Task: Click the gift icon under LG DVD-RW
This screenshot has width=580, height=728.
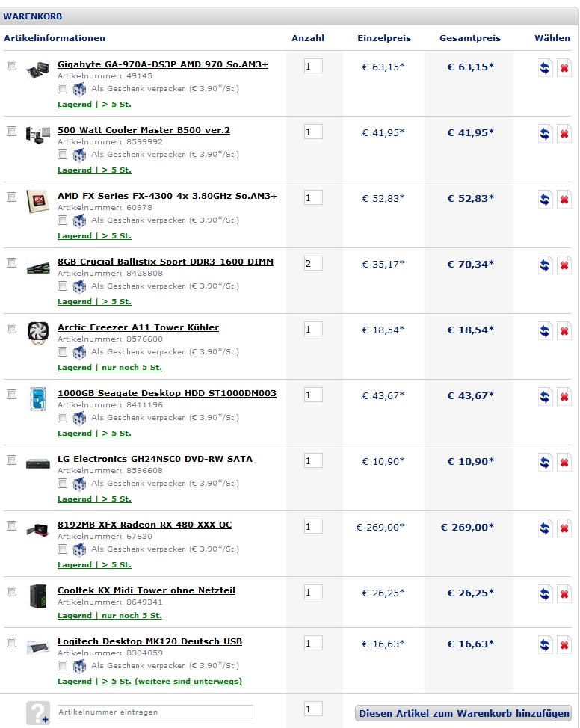Action: (79, 484)
